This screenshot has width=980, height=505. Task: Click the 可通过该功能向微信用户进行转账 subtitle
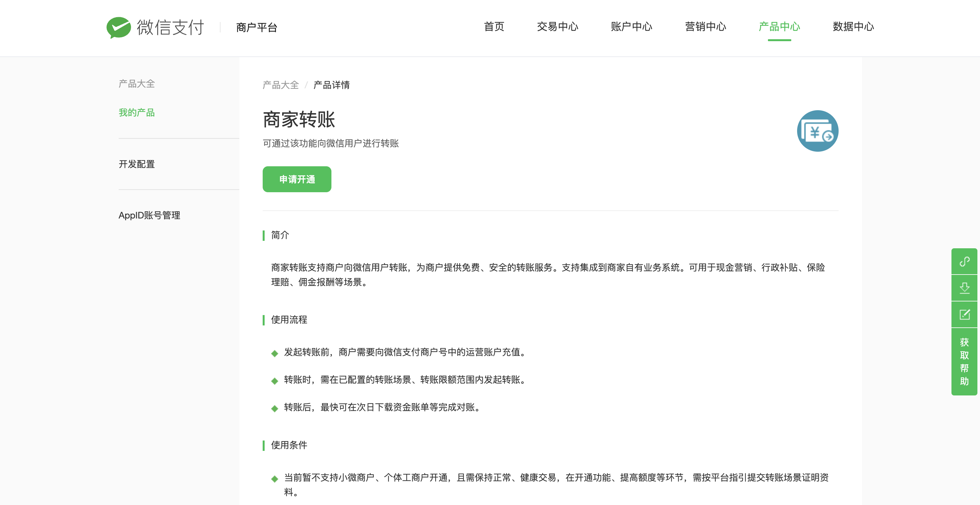(x=330, y=143)
